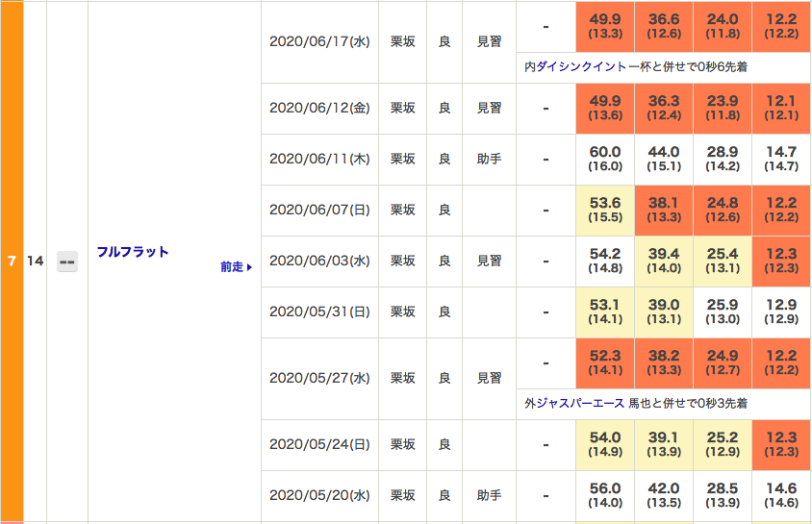Click the 49.9 (13.3) time cell
Viewport: 812px width, 524px height.
[605, 26]
